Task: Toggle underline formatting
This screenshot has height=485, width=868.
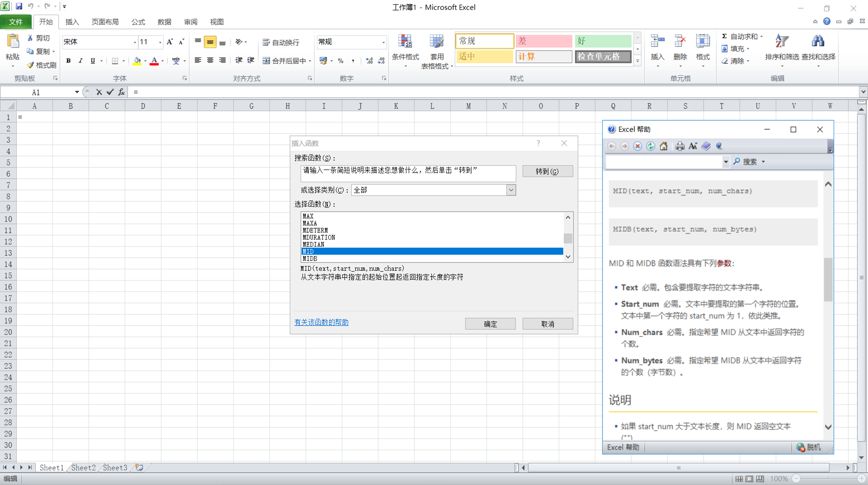Action: tap(92, 61)
